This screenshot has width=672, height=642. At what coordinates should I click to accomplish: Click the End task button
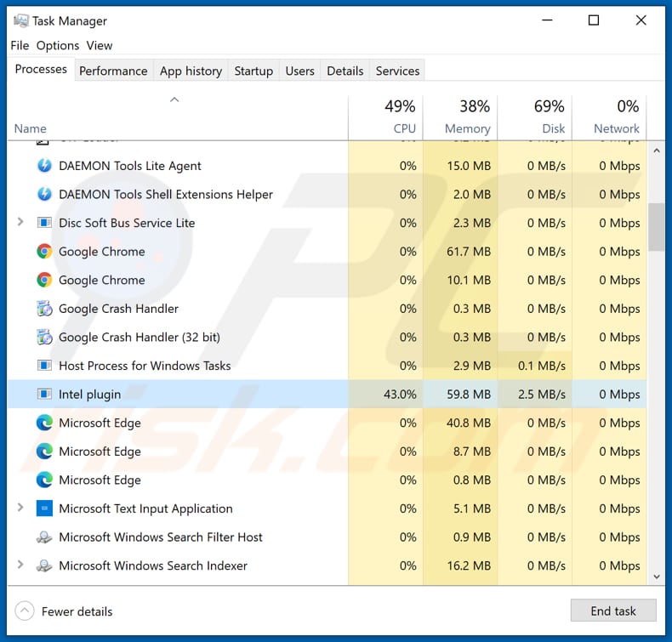coord(613,611)
